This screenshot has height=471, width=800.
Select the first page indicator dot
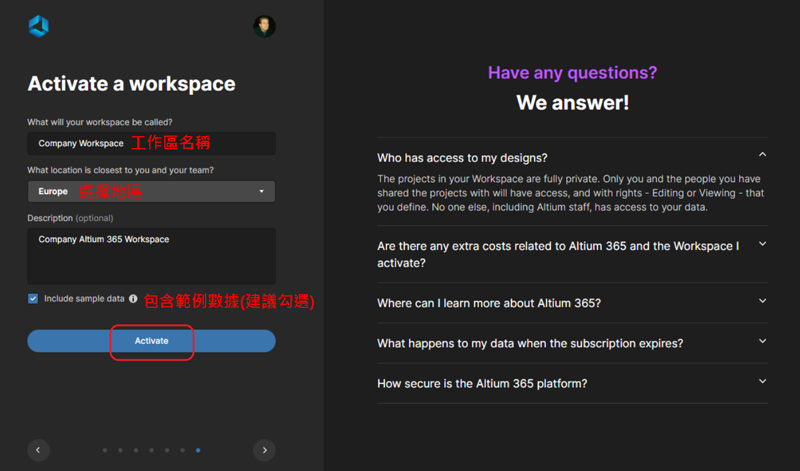click(x=105, y=451)
